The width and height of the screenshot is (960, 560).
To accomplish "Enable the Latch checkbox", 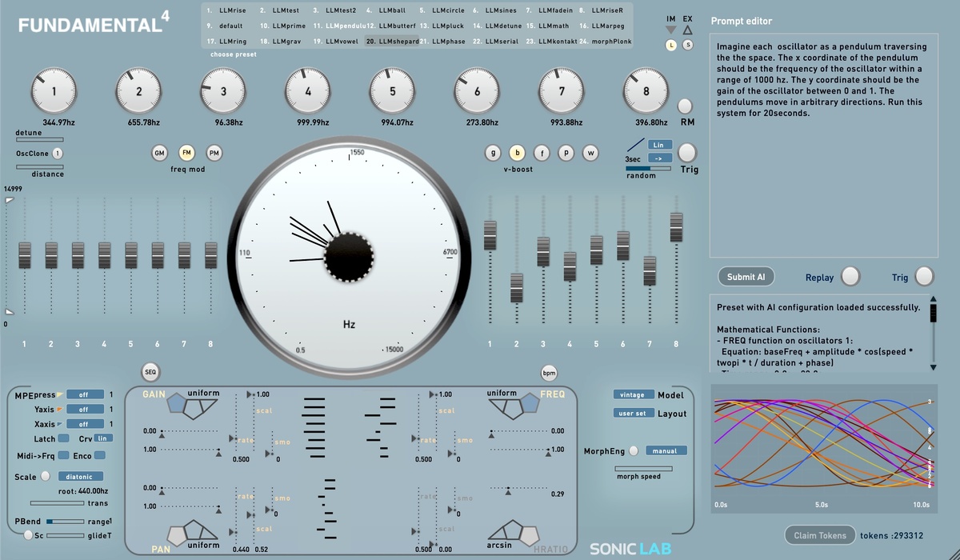I will tap(66, 439).
